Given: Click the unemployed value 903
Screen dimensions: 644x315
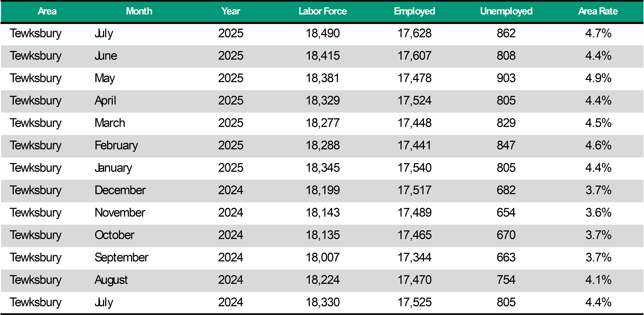Looking at the screenshot, I should click(x=506, y=78).
